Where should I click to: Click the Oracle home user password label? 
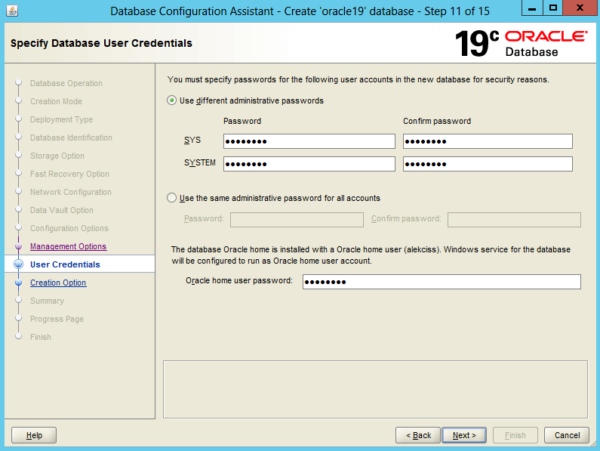pyautogui.click(x=239, y=281)
